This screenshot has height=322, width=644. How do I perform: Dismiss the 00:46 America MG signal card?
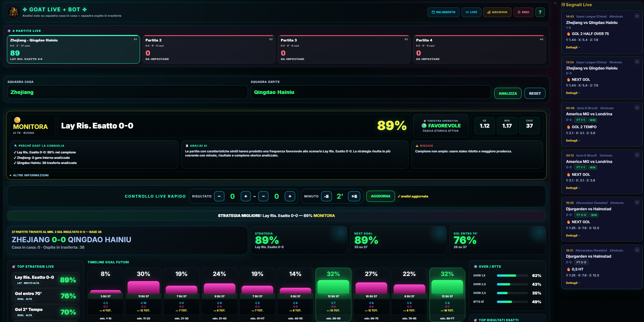pos(637,108)
